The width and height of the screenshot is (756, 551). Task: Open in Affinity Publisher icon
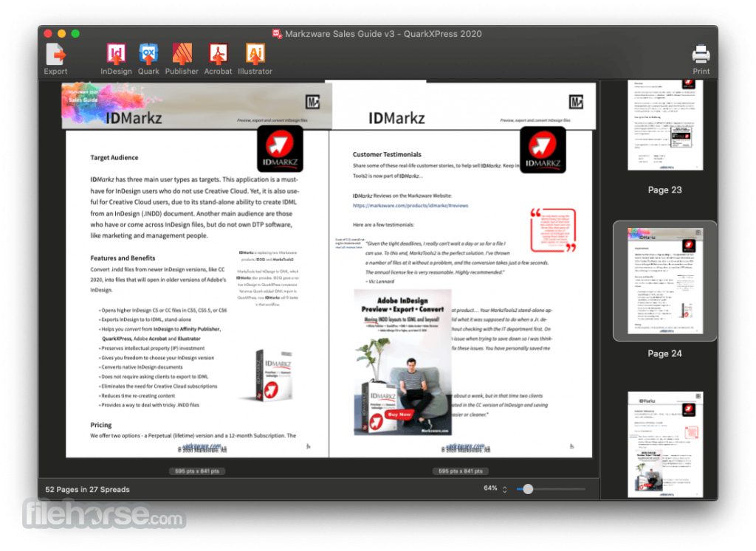pos(182,54)
